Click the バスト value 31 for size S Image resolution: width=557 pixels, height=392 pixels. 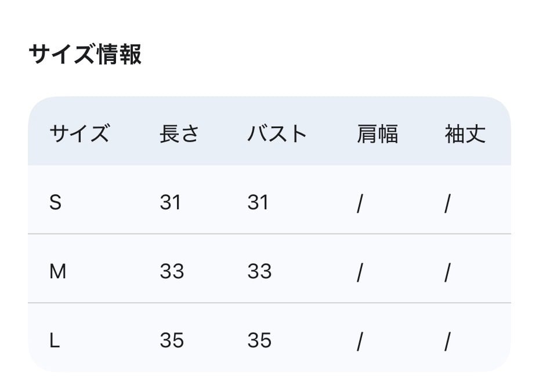click(258, 203)
